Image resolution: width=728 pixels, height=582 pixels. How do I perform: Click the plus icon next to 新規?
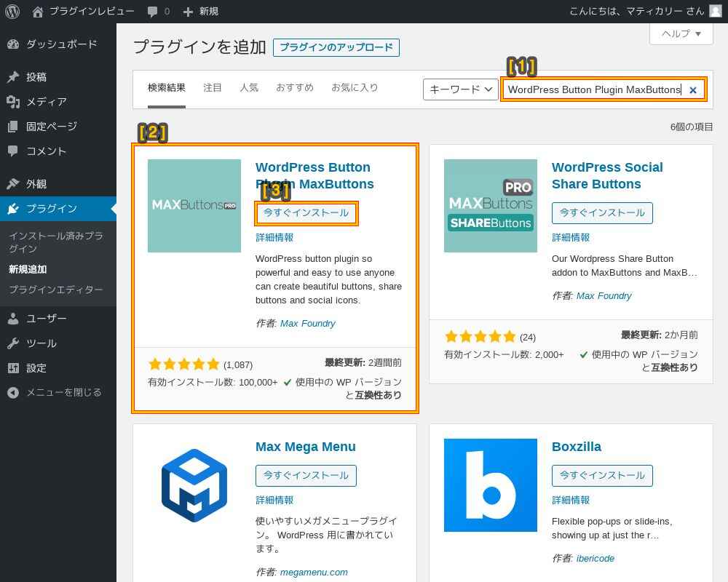pyautogui.click(x=188, y=12)
